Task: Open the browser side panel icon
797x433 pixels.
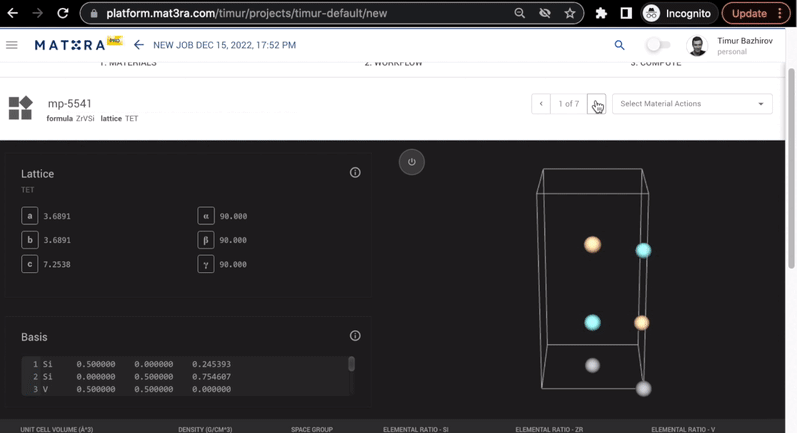Action: tap(626, 13)
